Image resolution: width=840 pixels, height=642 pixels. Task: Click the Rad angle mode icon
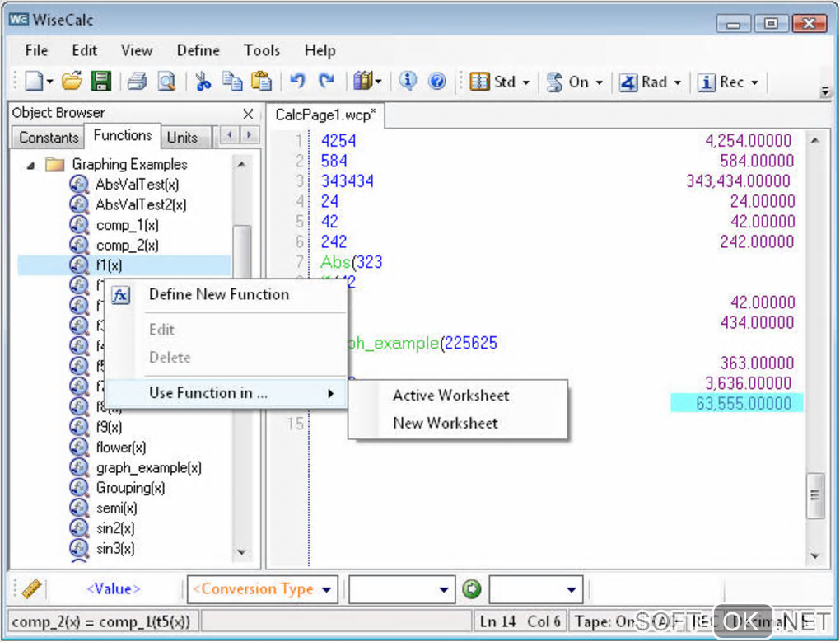pyautogui.click(x=628, y=82)
